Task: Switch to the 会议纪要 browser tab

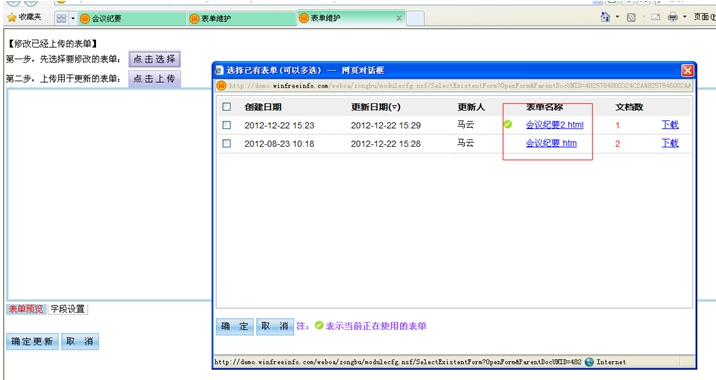Action: [x=132, y=18]
